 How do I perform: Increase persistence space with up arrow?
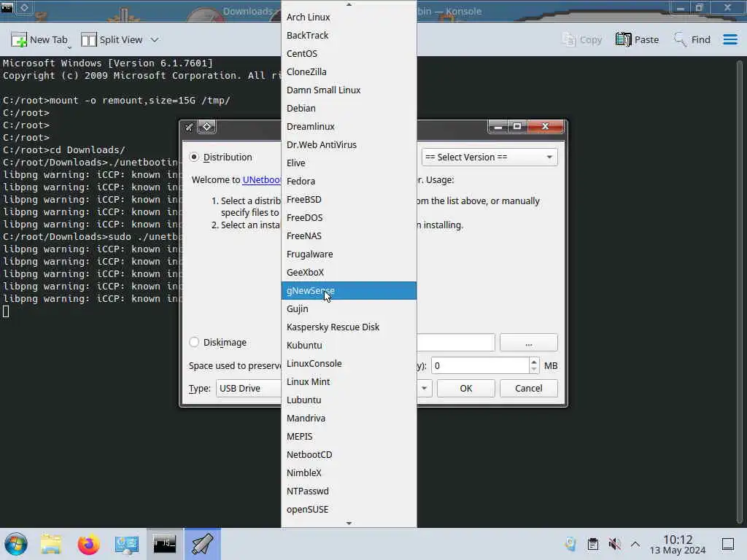[x=534, y=362]
